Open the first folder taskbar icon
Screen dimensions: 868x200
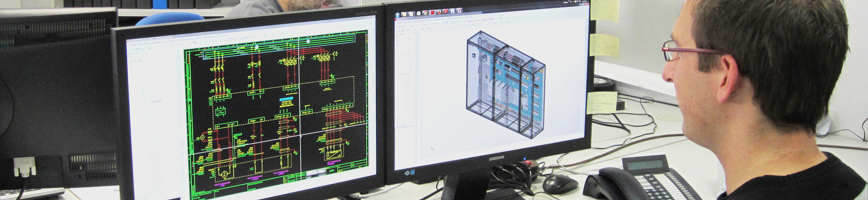(404, 14)
